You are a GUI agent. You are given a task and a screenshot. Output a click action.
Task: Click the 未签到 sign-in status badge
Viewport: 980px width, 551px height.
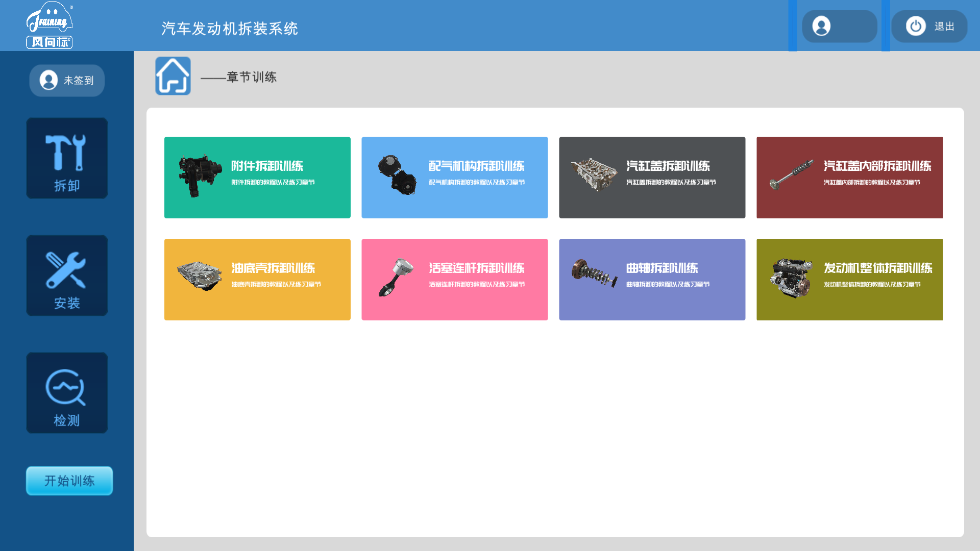(x=67, y=81)
